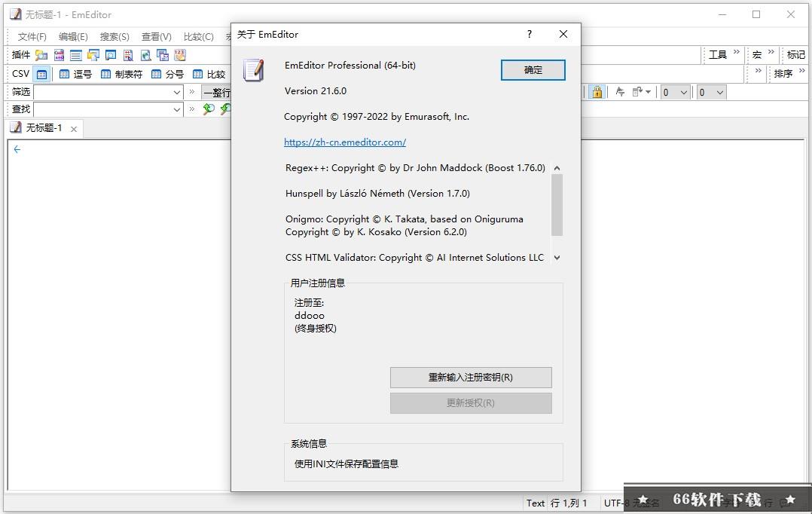The width and height of the screenshot is (812, 514).
Task: Expand the chevron overflow after the 查找 box
Action: coord(192,109)
